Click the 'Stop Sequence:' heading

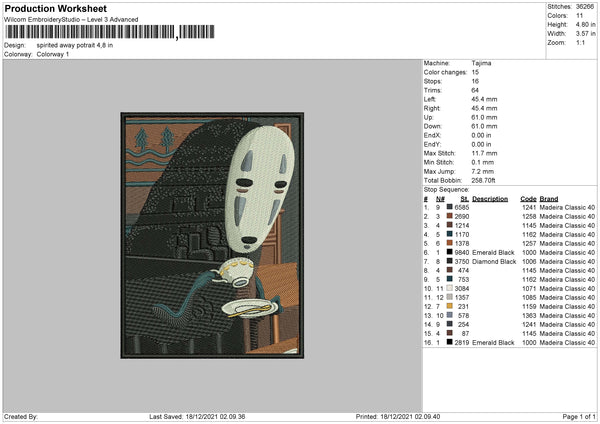click(446, 189)
